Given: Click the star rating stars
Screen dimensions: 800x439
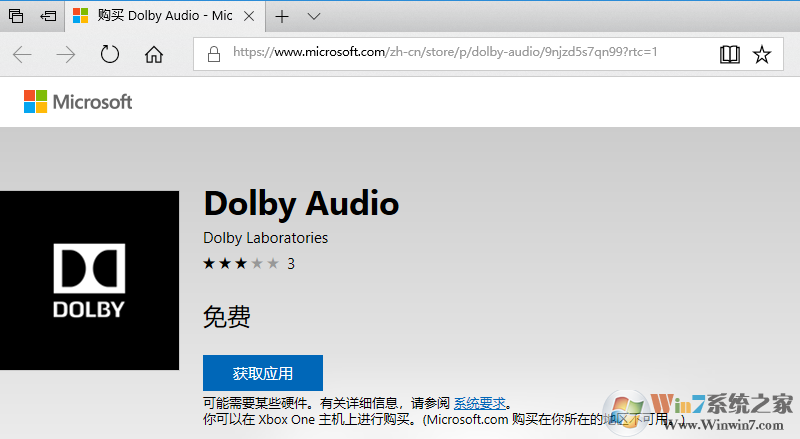Looking at the screenshot, I should (241, 263).
